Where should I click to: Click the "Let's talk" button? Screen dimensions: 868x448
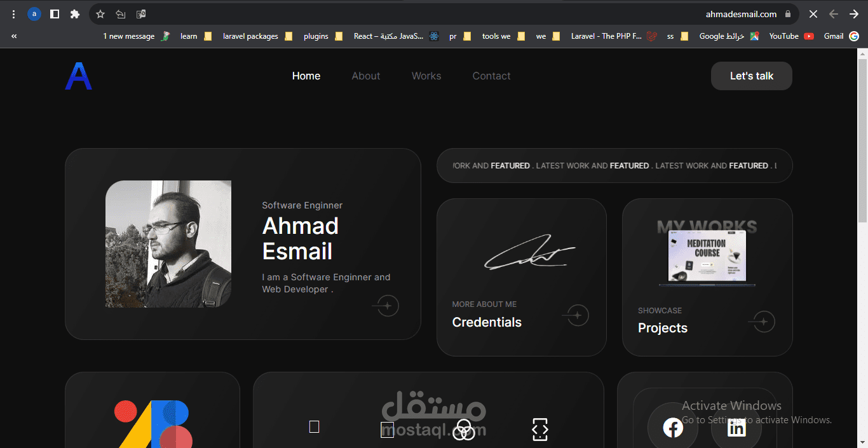752,76
